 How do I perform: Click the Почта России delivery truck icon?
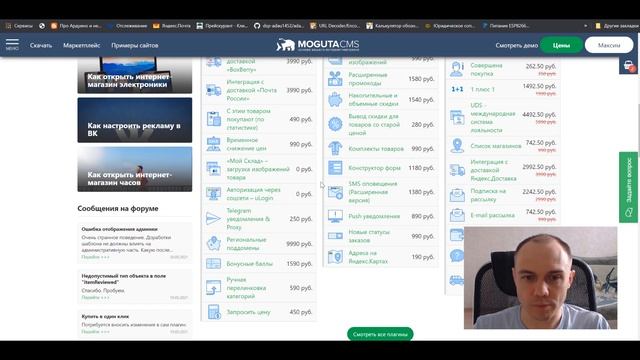[x=213, y=90]
